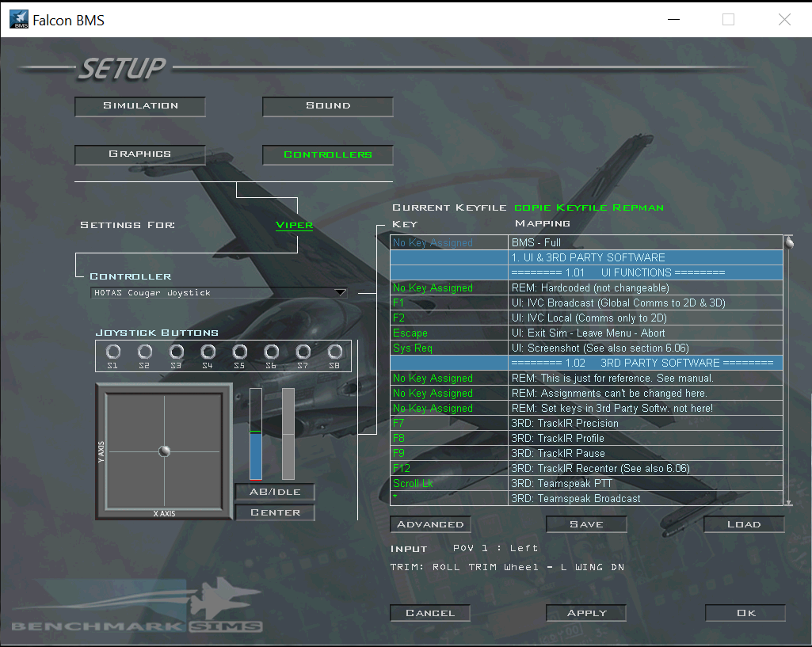This screenshot has width=812, height=647.
Task: Click header row '1. UI & 3RD PARTY SOFTWARE'
Action: (x=587, y=257)
